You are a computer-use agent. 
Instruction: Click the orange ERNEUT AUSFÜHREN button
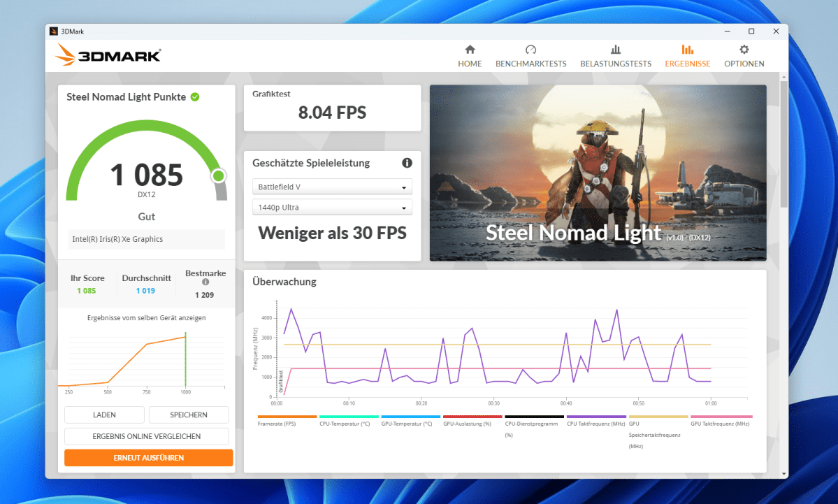pos(149,457)
